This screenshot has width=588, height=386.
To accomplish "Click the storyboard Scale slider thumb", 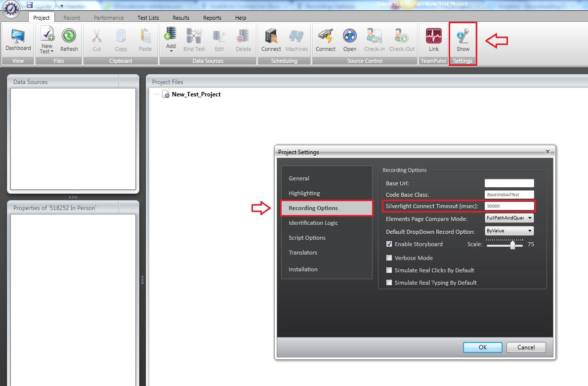I will 512,245.
